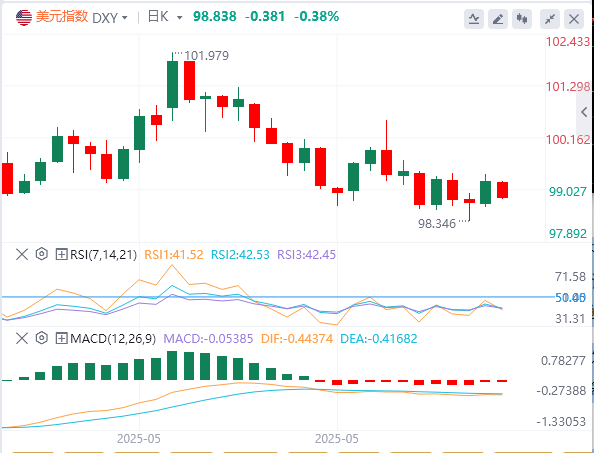Screen dimensions: 594x453
Task: Remove the RSI indicator panel
Action: [22, 254]
